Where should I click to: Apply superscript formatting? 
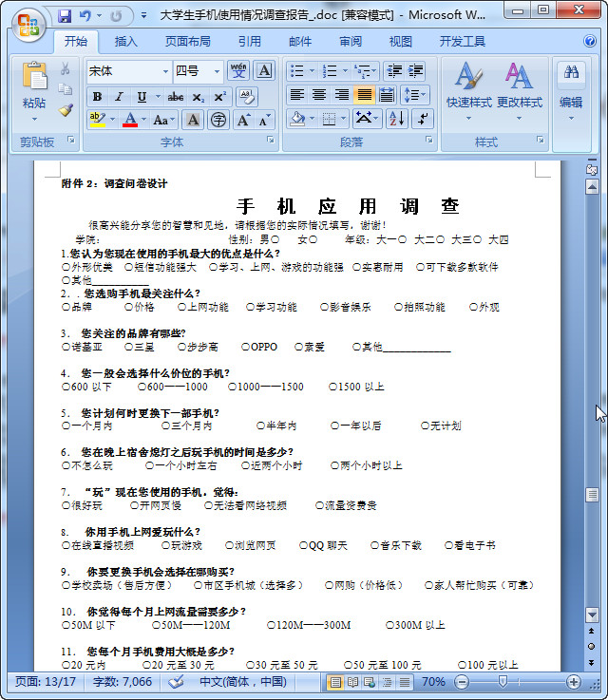click(220, 97)
